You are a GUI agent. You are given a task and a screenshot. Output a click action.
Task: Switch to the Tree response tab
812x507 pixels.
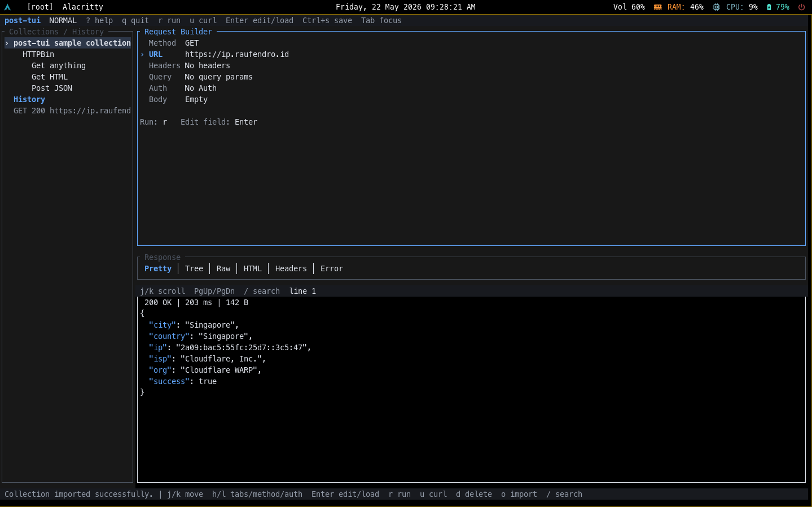click(194, 269)
